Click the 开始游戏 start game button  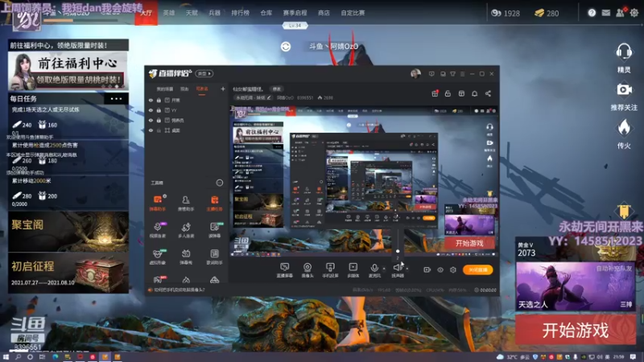tap(575, 330)
